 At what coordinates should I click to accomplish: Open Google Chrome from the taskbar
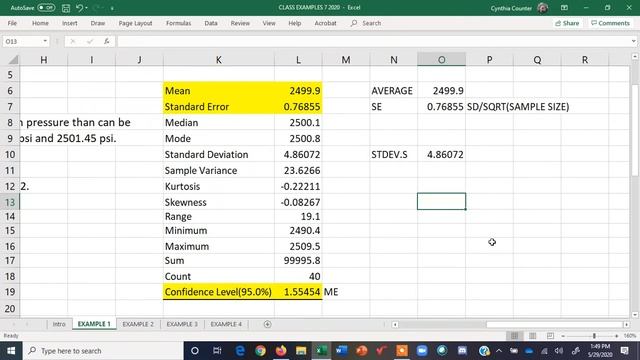(260, 351)
